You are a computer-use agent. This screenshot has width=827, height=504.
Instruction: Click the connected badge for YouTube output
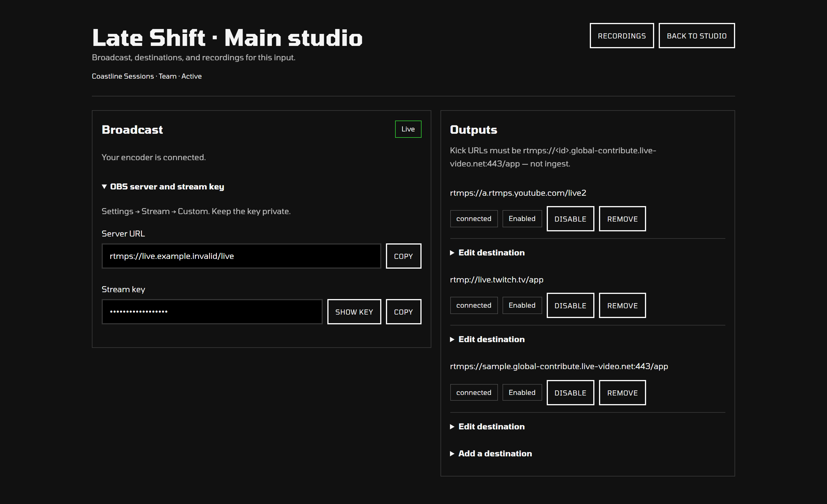pos(474,219)
